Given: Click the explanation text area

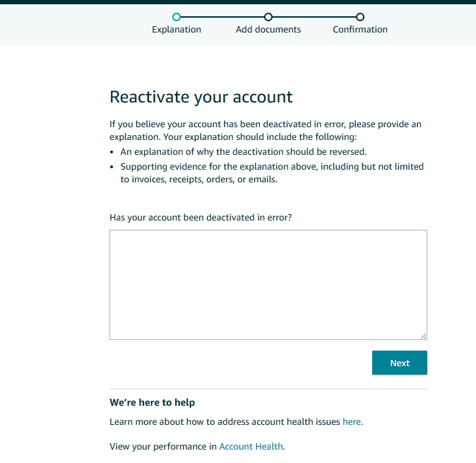Looking at the screenshot, I should pos(268,285).
